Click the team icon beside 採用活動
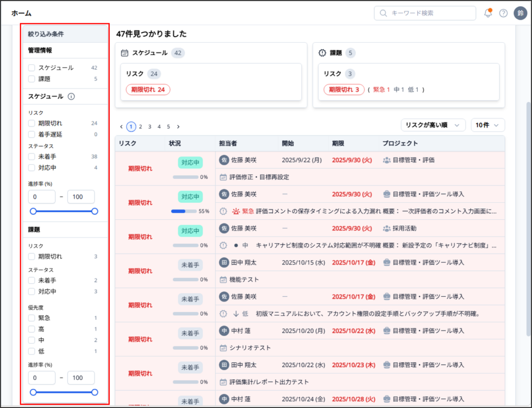The height and width of the screenshot is (408, 532). (387, 229)
